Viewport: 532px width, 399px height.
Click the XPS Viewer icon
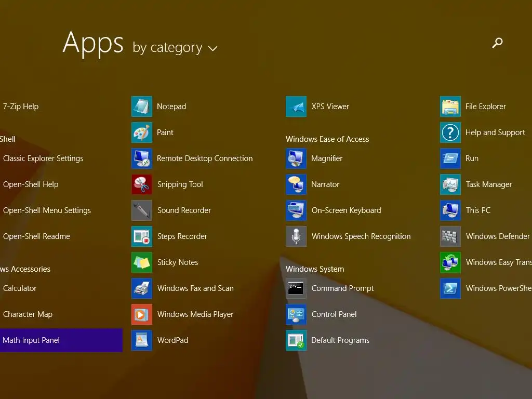coord(296,107)
